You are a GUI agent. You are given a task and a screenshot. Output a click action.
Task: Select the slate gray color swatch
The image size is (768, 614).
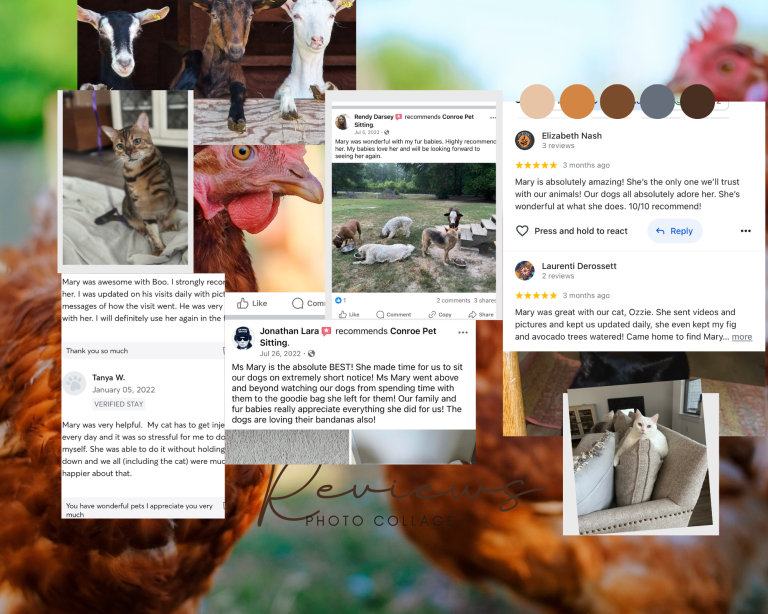click(x=657, y=101)
